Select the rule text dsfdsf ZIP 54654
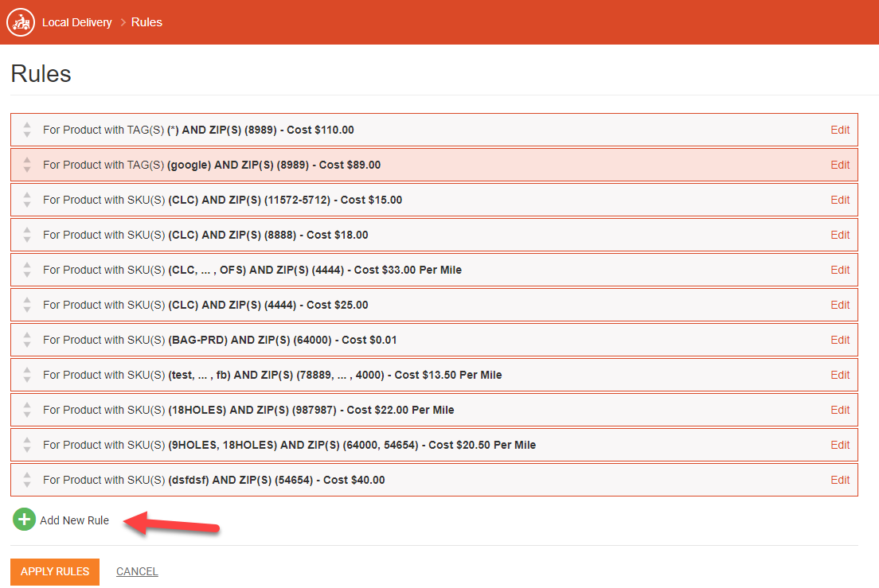Image resolution: width=879 pixels, height=588 pixels. coord(214,480)
